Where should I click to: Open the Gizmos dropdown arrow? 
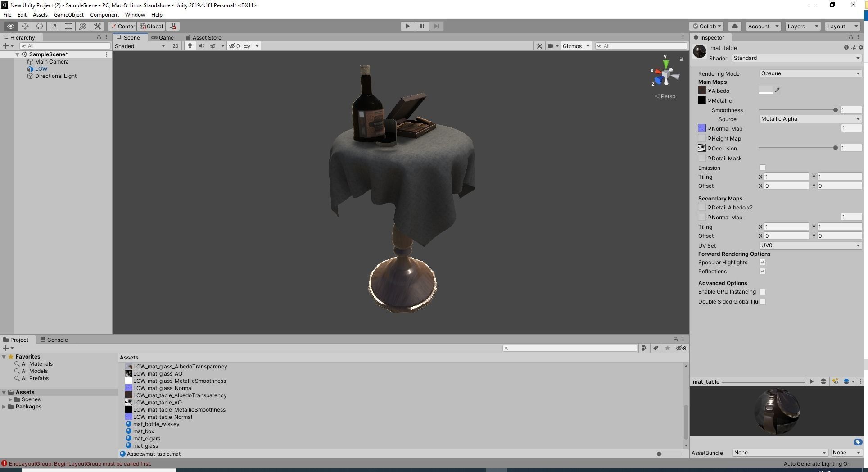588,46
